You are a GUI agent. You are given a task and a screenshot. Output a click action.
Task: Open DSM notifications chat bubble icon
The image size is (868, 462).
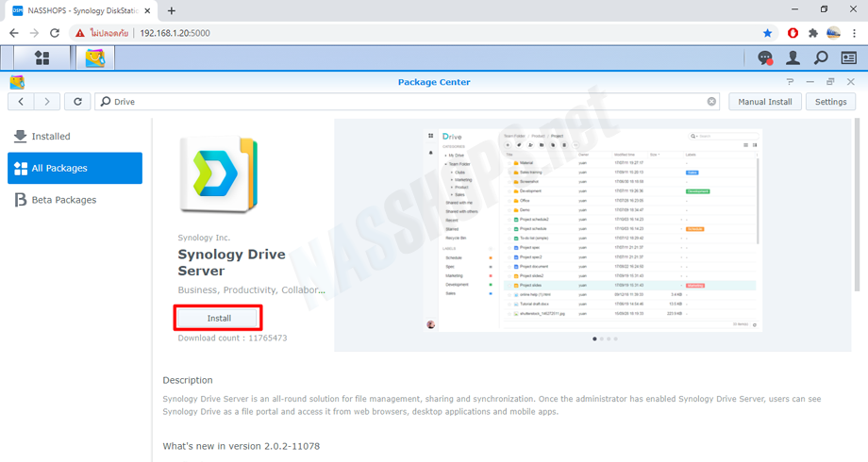point(765,58)
